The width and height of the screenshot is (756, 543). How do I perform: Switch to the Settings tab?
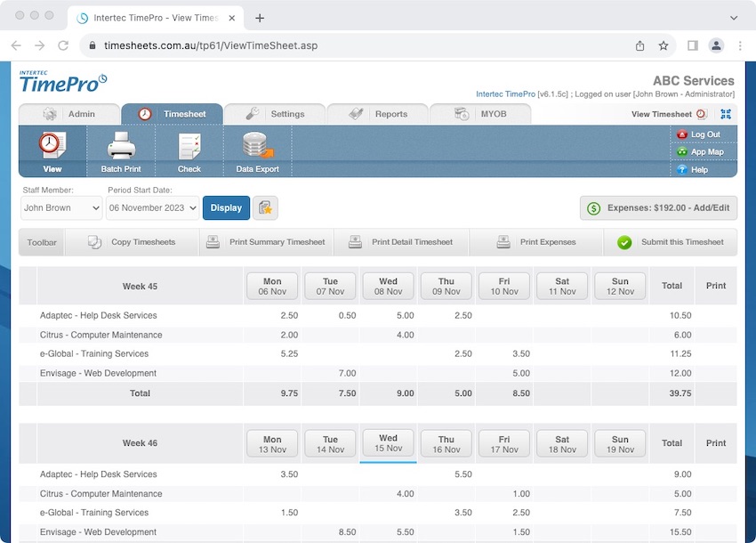click(x=276, y=115)
